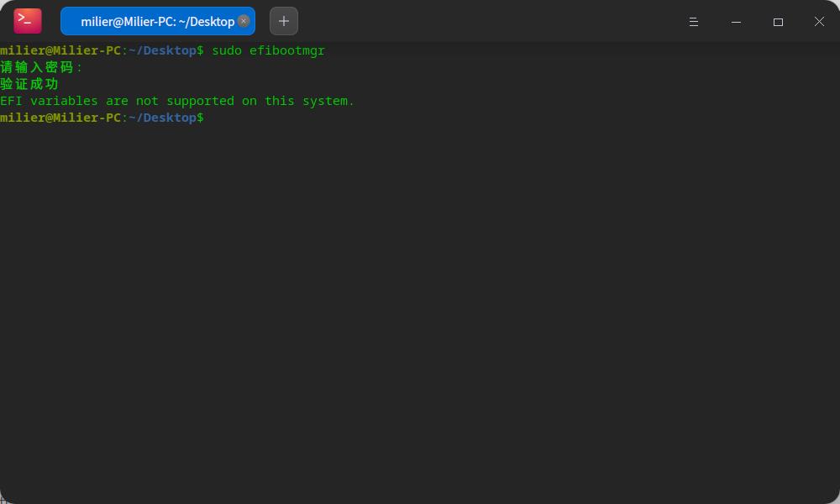This screenshot has height=504, width=840.
Task: Click the maximize icon in the title bar
Action: [778, 22]
